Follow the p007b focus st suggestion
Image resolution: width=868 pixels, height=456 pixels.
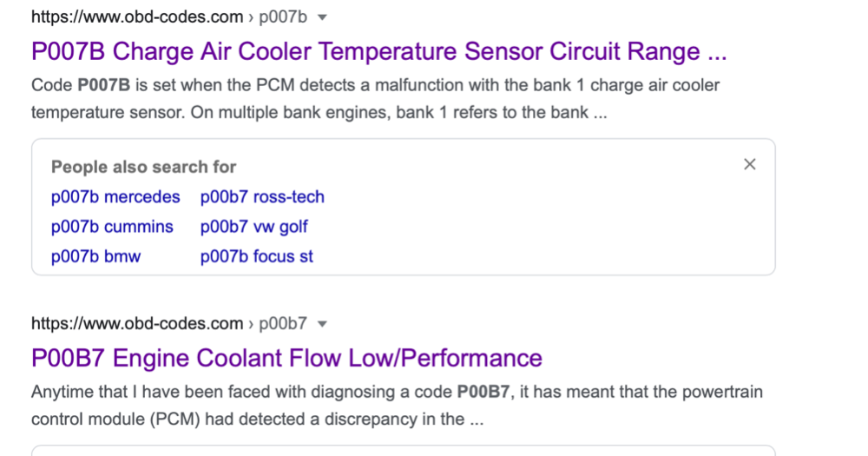[x=257, y=256]
